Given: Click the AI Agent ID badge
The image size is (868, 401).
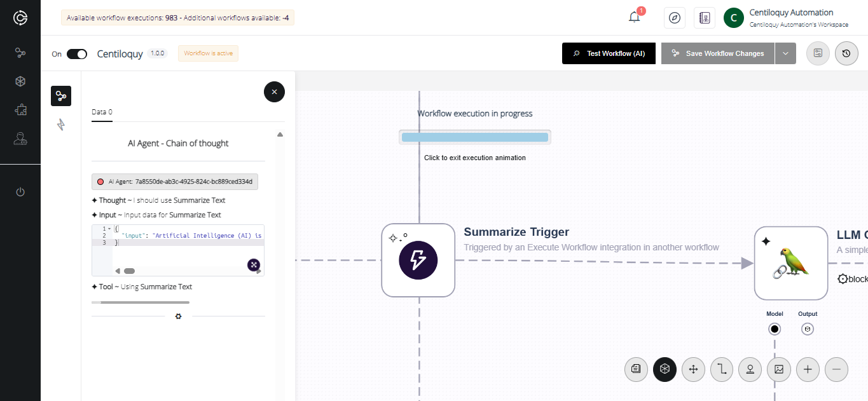Looking at the screenshot, I should click(175, 182).
